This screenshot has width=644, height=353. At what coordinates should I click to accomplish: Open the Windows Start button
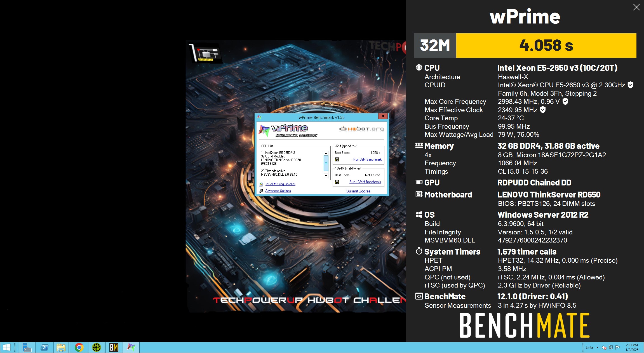coord(6,347)
